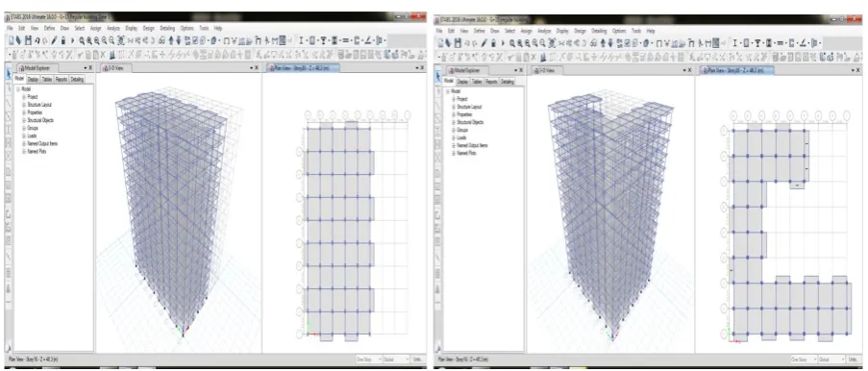
Task: Open 3-D View panel arrow in L-shaped building window
Action: coord(684,70)
